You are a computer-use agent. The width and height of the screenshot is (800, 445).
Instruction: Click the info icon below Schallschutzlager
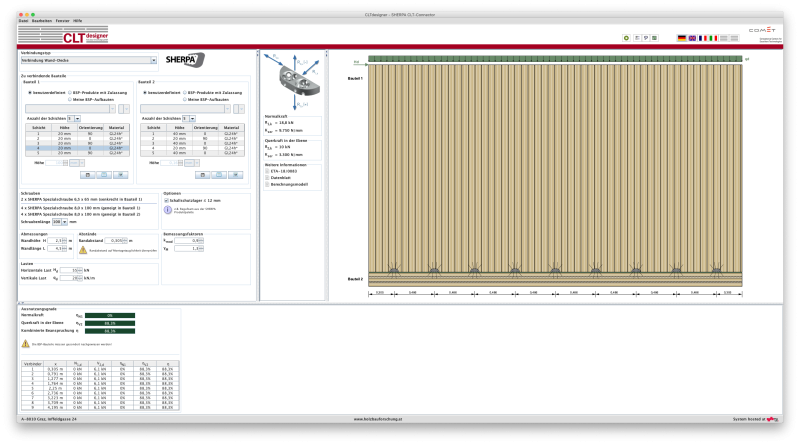(x=166, y=208)
